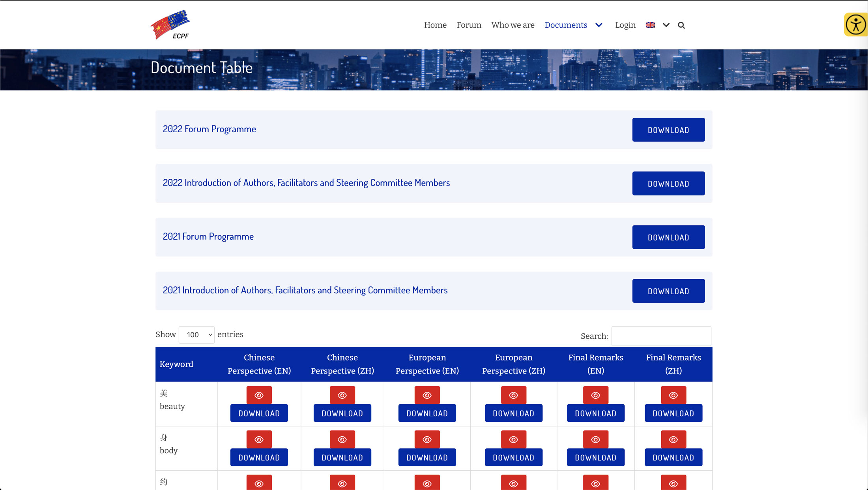Viewport: 868px width, 490px height.
Task: Sort by Final Remarks (ZH) header
Action: pyautogui.click(x=673, y=364)
